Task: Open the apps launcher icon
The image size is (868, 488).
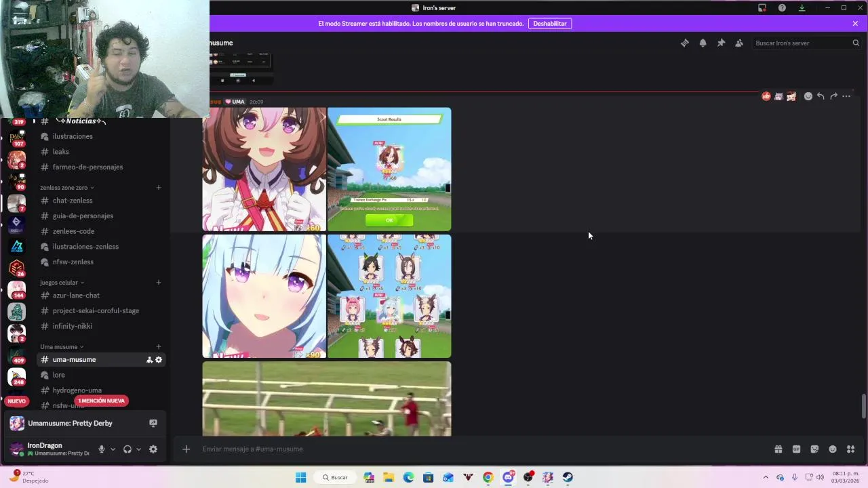Action: [x=850, y=449]
